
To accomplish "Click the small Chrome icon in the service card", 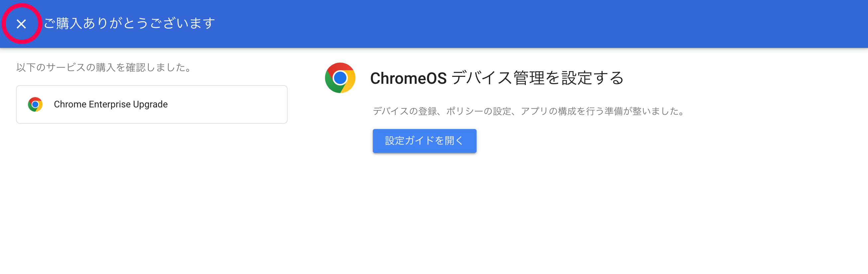I will tap(35, 104).
